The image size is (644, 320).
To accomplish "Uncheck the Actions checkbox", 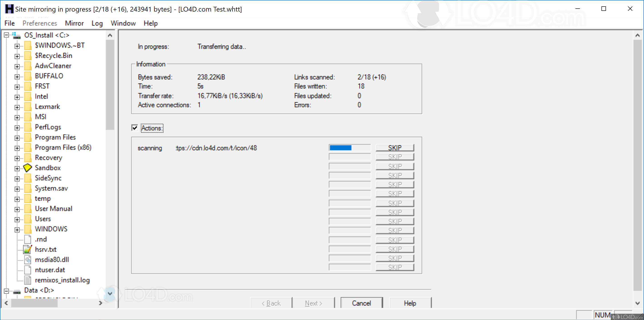I will point(135,128).
